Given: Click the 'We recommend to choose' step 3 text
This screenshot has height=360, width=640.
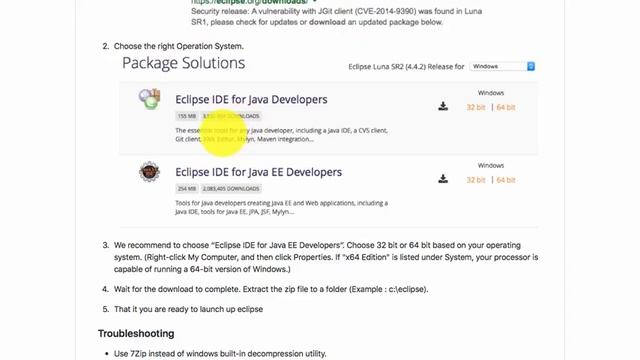Looking at the screenshot, I should (326, 257).
